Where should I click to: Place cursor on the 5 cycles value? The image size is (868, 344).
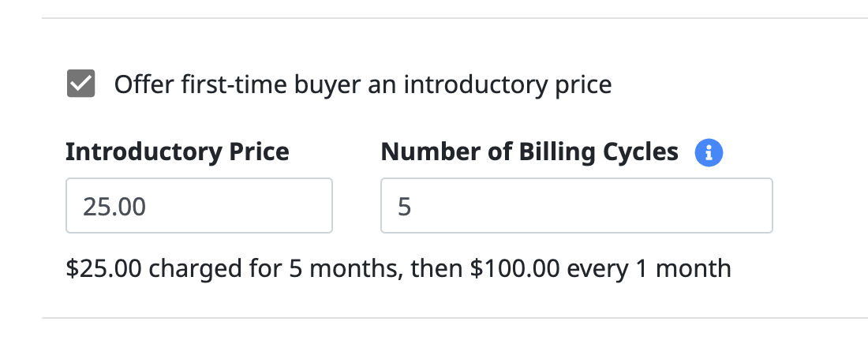[x=405, y=207]
